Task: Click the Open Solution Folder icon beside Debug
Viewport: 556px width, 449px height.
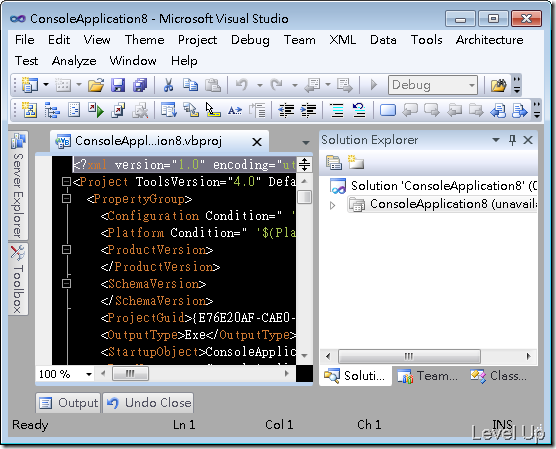Action: point(498,85)
